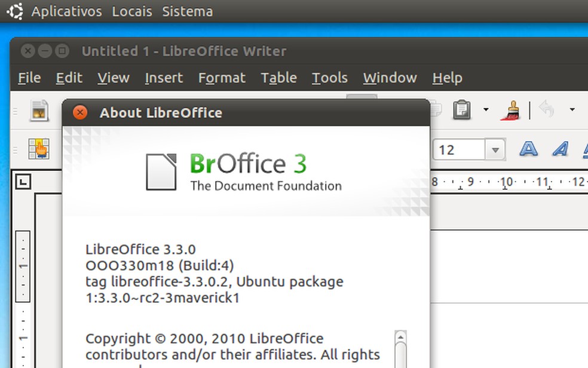
Task: Close the About LibreOffice dialog
Action: point(79,112)
